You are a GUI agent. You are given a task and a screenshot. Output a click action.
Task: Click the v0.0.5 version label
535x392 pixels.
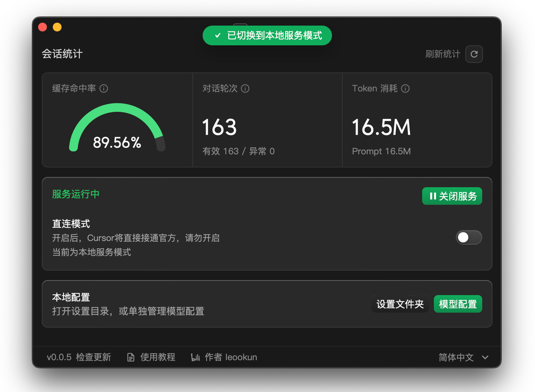coord(59,357)
